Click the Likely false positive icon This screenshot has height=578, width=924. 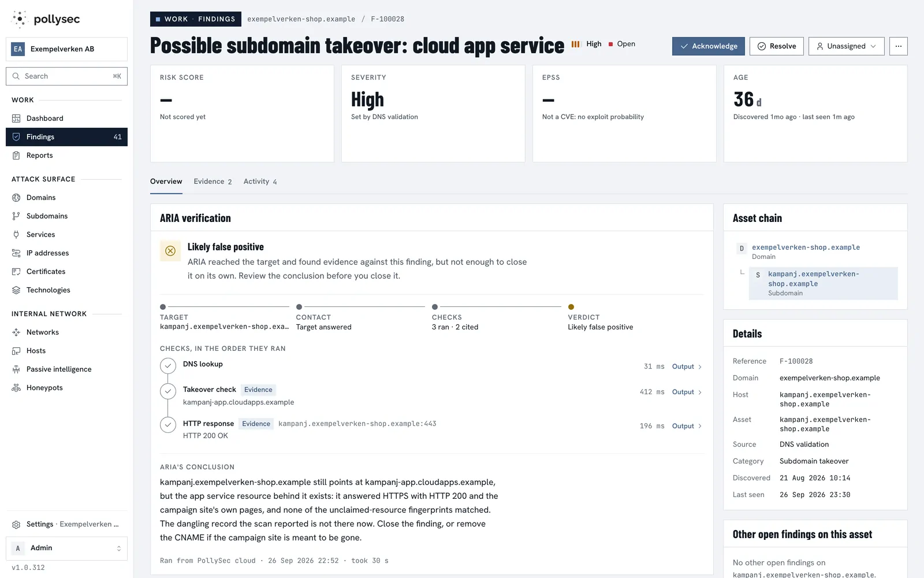(170, 251)
